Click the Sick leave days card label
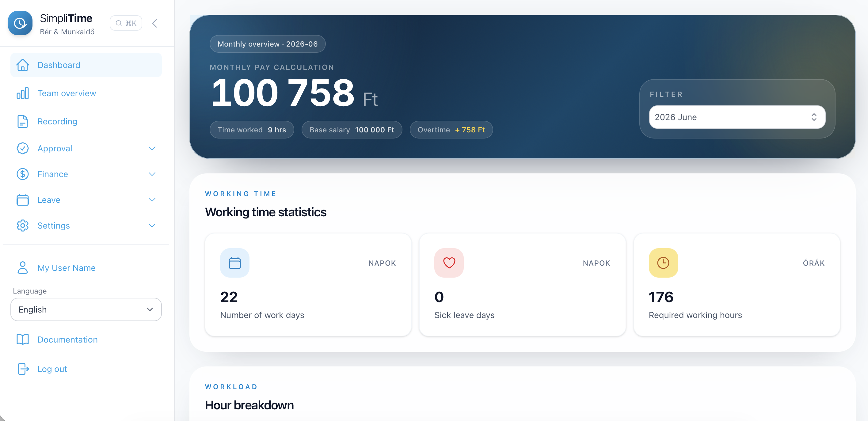This screenshot has width=868, height=421. pos(464,315)
